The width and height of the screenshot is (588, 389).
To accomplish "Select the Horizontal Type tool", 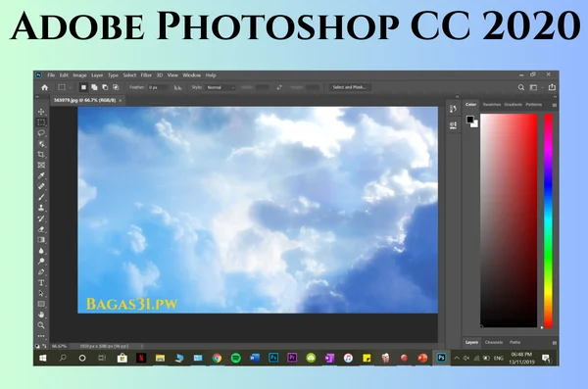I will pos(41,283).
